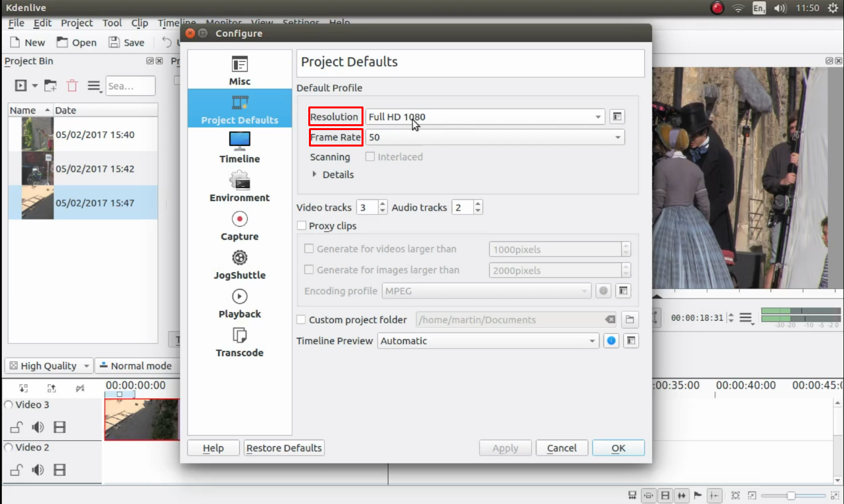This screenshot has height=504, width=844.
Task: Click the Open toolbar button
Action: coord(77,43)
